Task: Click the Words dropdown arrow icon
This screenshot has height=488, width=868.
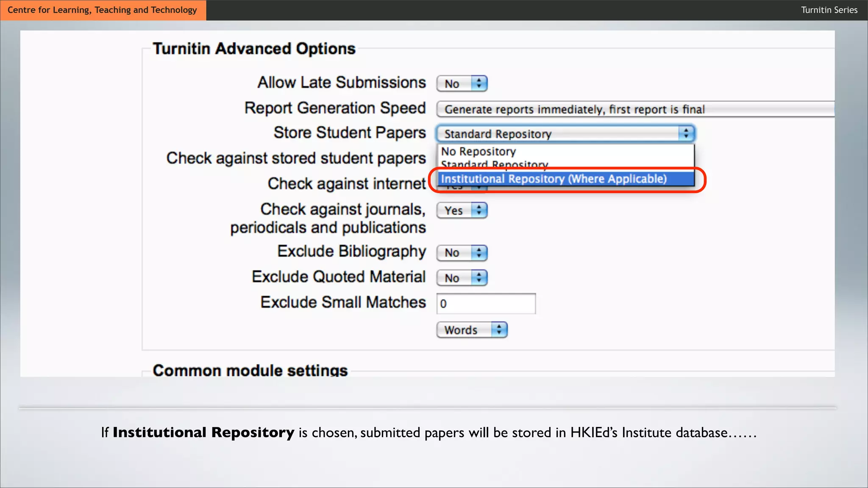Action: (499, 330)
